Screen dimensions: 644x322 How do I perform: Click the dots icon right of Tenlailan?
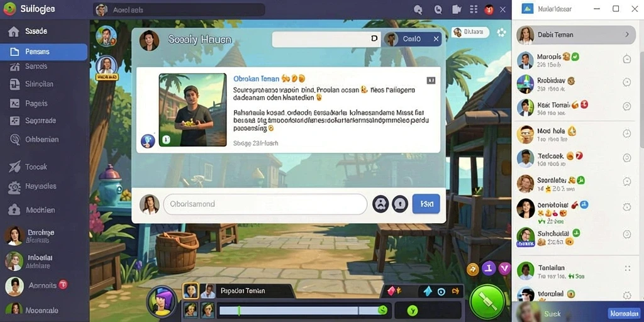(x=627, y=268)
